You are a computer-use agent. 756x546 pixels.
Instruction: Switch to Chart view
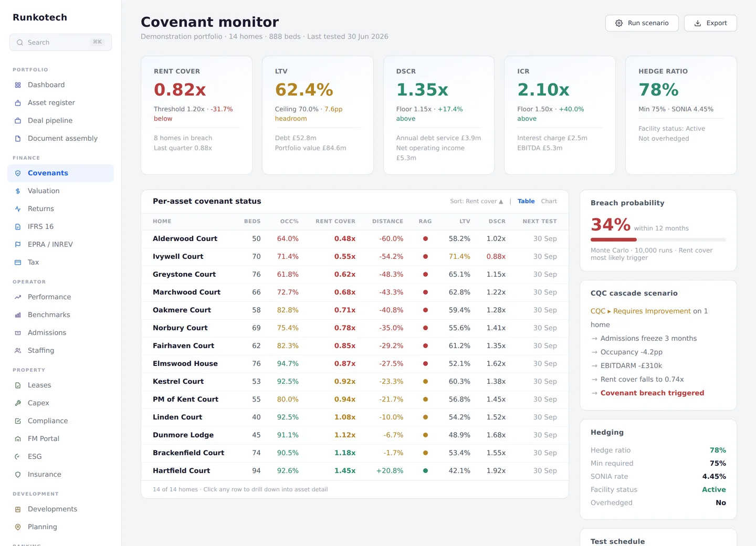point(549,201)
